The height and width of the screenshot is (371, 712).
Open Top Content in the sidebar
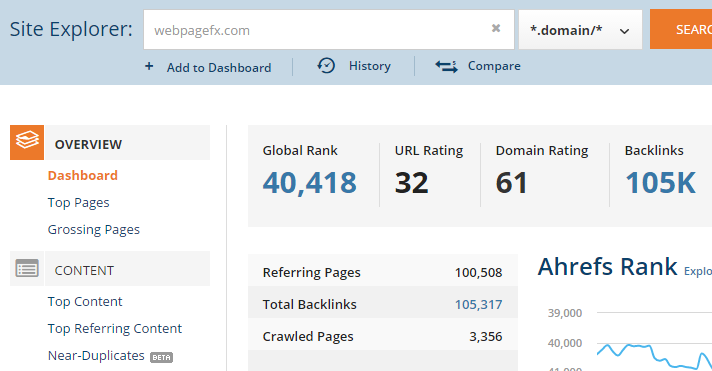(x=85, y=302)
